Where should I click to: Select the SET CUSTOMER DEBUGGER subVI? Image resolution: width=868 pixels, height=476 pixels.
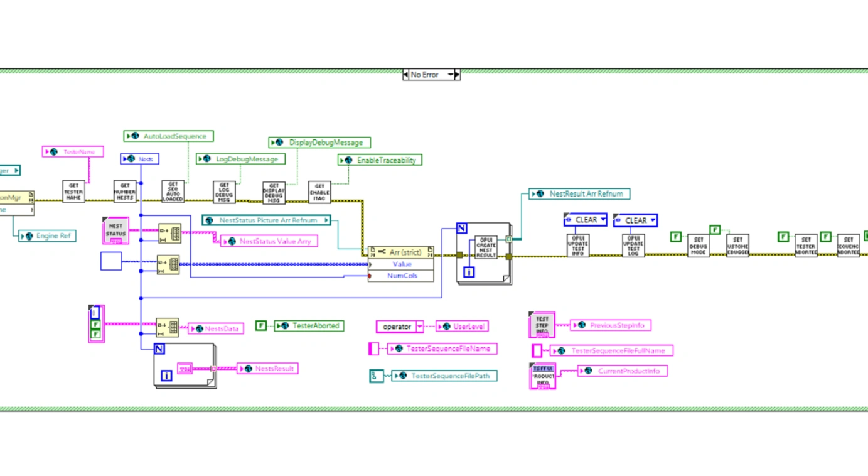[738, 246]
